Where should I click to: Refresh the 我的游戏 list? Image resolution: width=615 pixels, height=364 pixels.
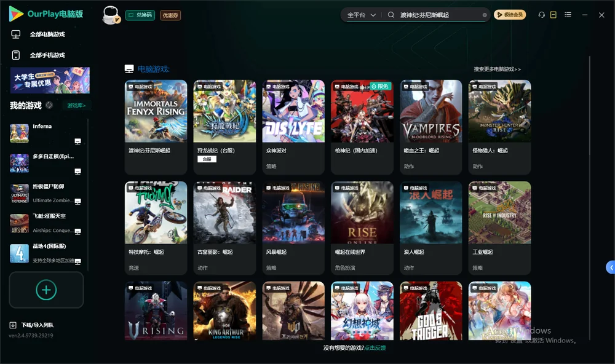point(49,105)
